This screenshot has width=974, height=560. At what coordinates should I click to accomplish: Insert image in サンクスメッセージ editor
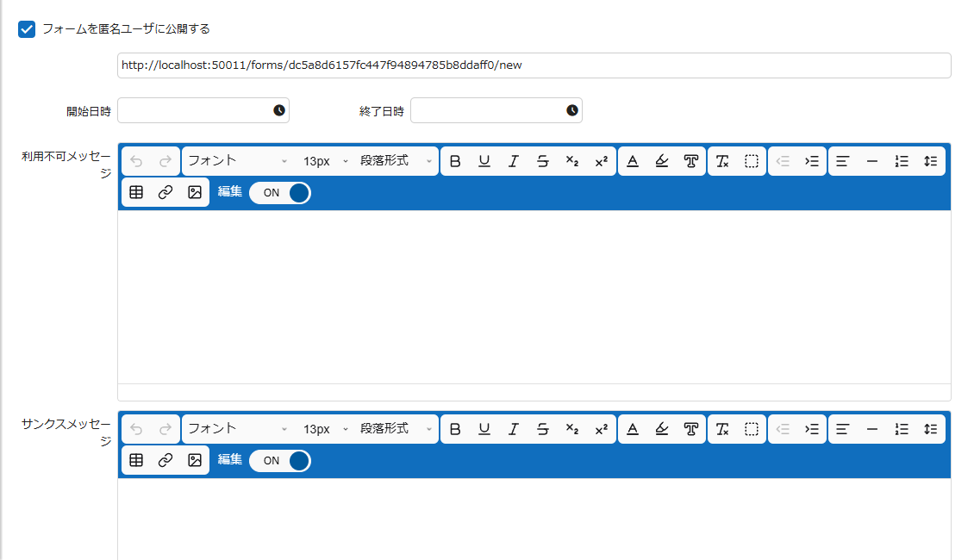195,460
